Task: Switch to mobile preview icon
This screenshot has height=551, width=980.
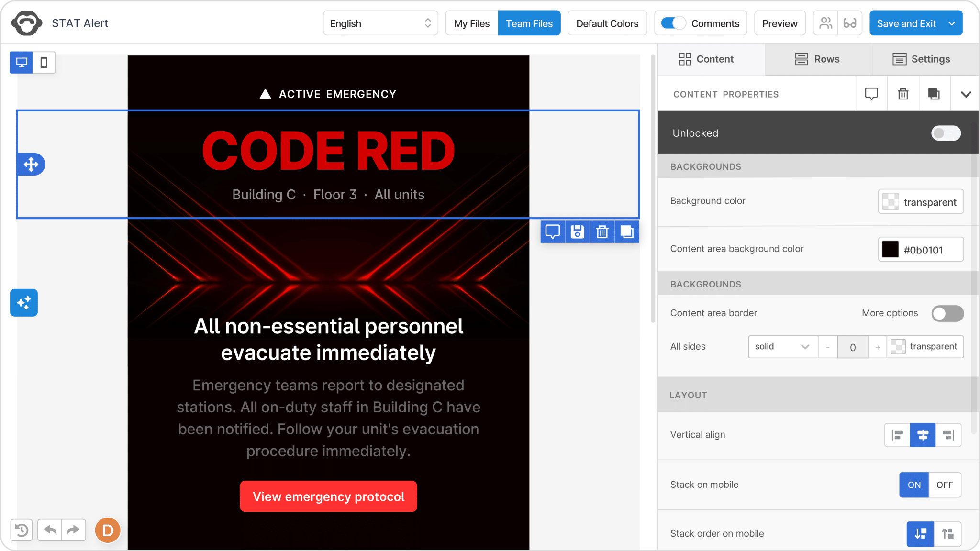Action: [44, 63]
